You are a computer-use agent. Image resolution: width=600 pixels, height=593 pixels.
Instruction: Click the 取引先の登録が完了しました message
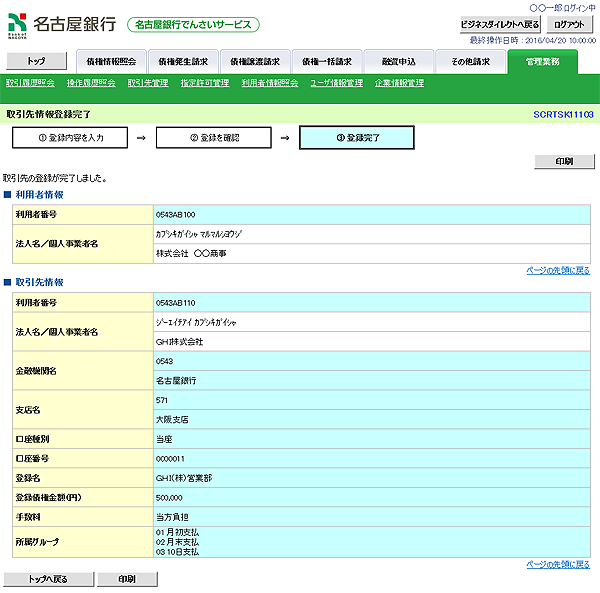click(x=55, y=178)
